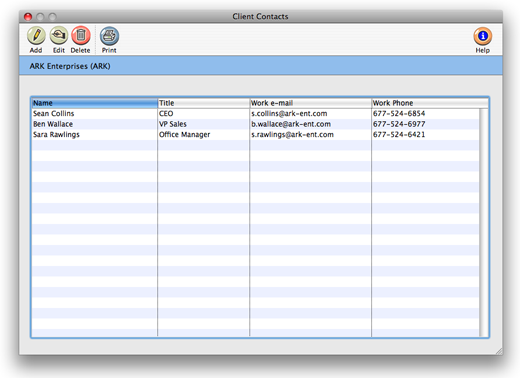This screenshot has height=378, width=520.
Task: Select the Ben Wallace row
Action: point(255,124)
